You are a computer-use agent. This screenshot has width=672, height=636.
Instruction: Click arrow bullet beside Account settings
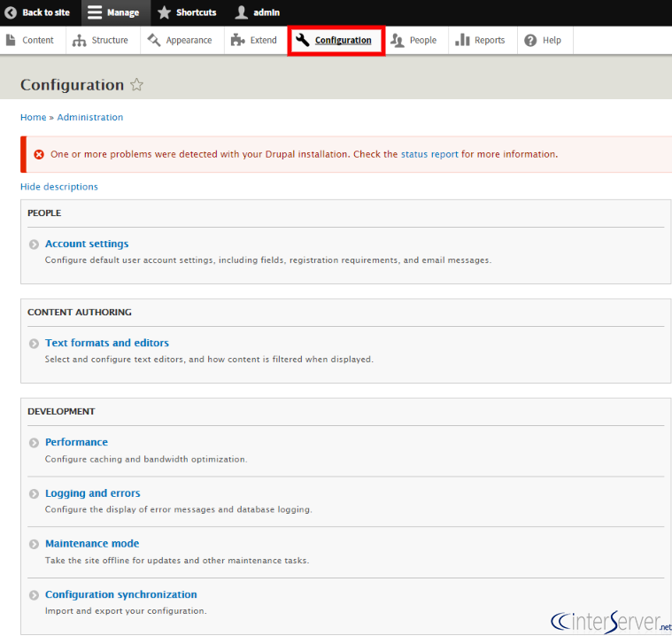34,244
